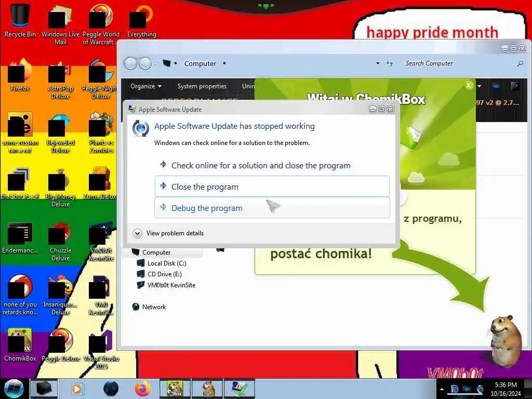Open address bar history dropdown
This screenshot has width=532, height=399.
coord(378,63)
